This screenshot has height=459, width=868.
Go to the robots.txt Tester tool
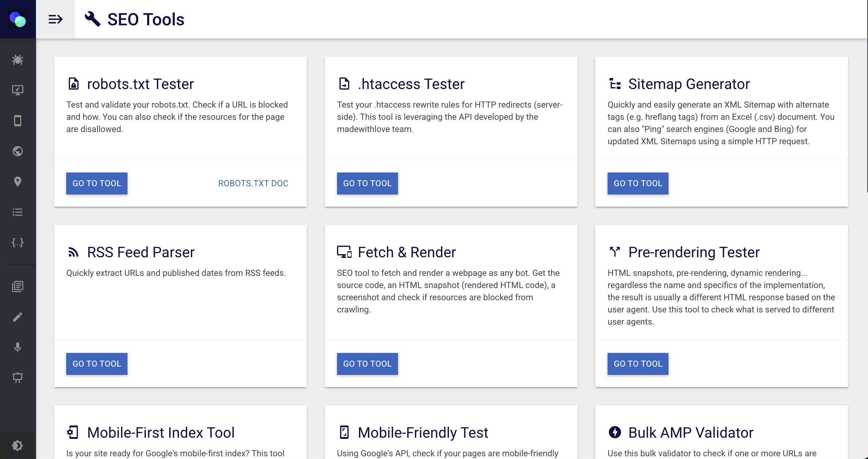coord(97,183)
